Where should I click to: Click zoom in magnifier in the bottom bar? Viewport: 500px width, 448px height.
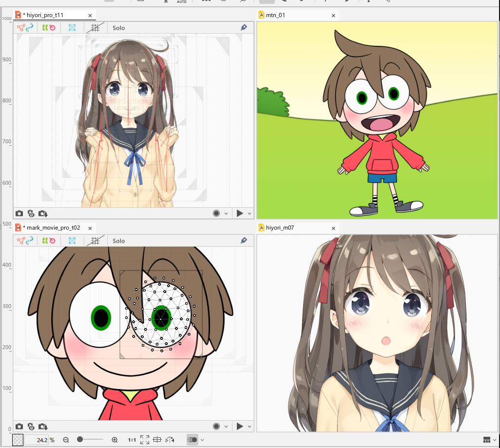click(x=115, y=440)
